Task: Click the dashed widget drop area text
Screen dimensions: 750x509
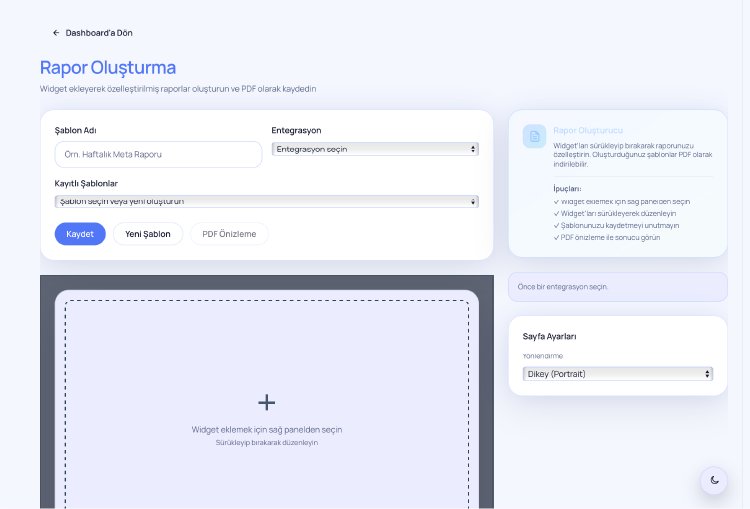Action: [267, 430]
